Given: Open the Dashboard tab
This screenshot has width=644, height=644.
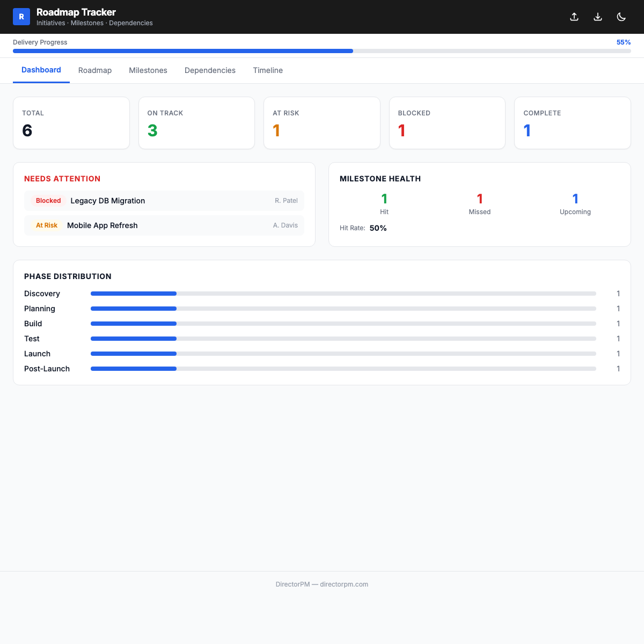Looking at the screenshot, I should click(41, 70).
